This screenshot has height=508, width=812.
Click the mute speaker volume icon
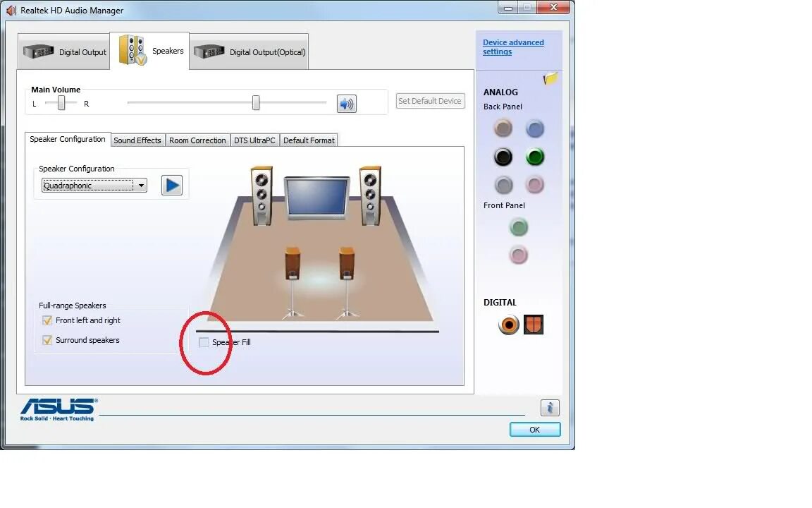347,104
